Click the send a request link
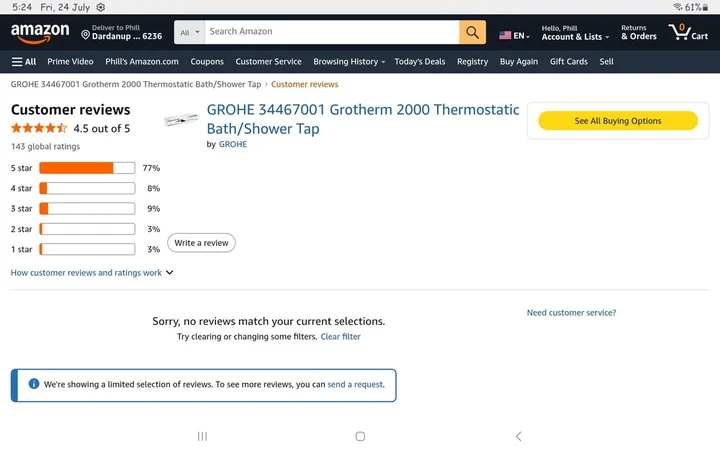 point(355,384)
